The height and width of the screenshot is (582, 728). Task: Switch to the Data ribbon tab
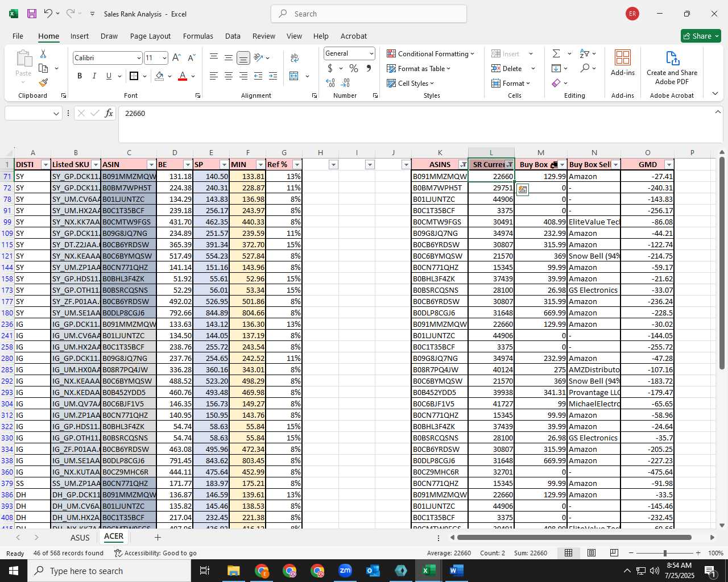click(233, 36)
